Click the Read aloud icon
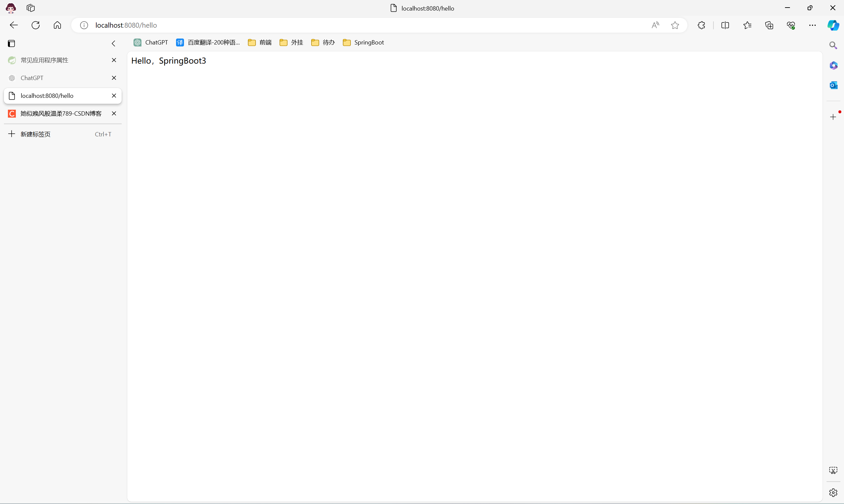The height and width of the screenshot is (504, 844). pyautogui.click(x=655, y=25)
